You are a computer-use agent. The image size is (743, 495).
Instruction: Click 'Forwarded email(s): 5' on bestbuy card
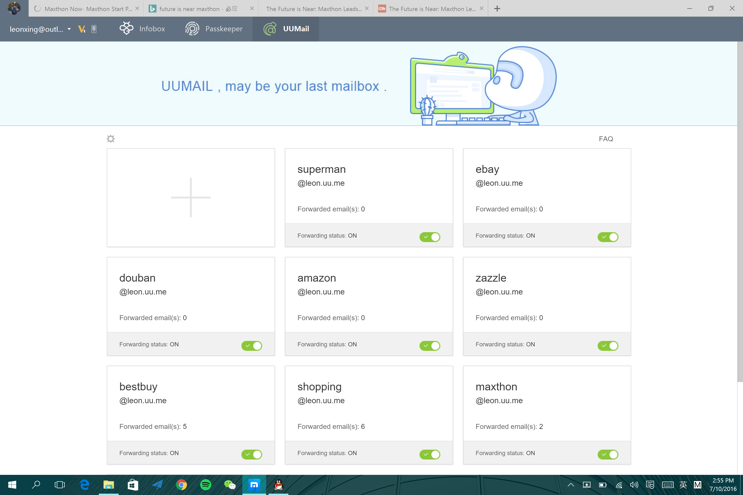coord(153,426)
